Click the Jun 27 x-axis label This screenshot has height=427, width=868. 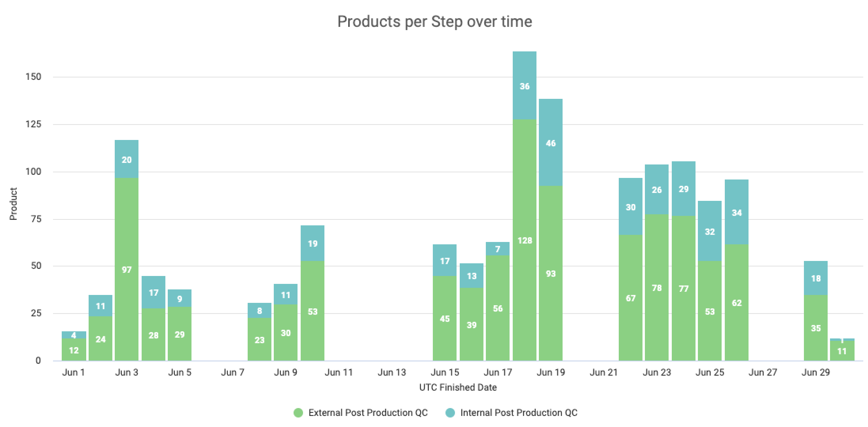click(x=763, y=372)
